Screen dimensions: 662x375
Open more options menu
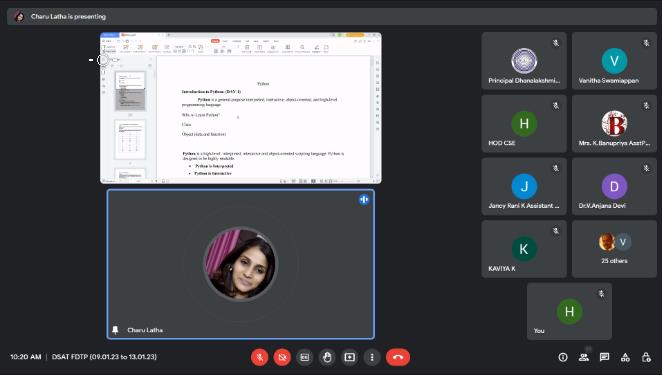[372, 357]
